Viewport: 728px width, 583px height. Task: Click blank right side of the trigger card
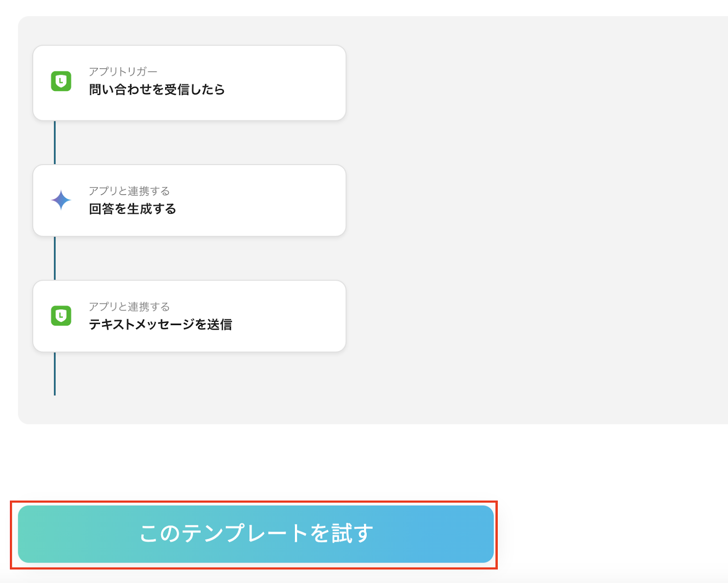291,83
